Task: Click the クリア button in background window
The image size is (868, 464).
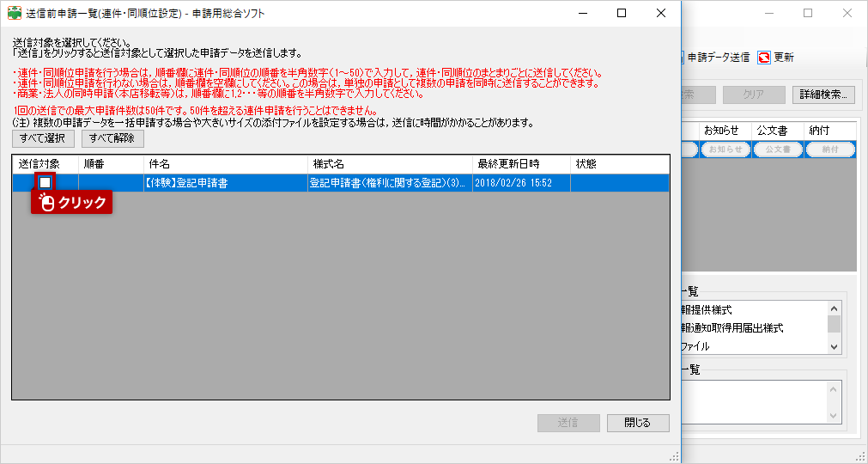Action: 754,95
